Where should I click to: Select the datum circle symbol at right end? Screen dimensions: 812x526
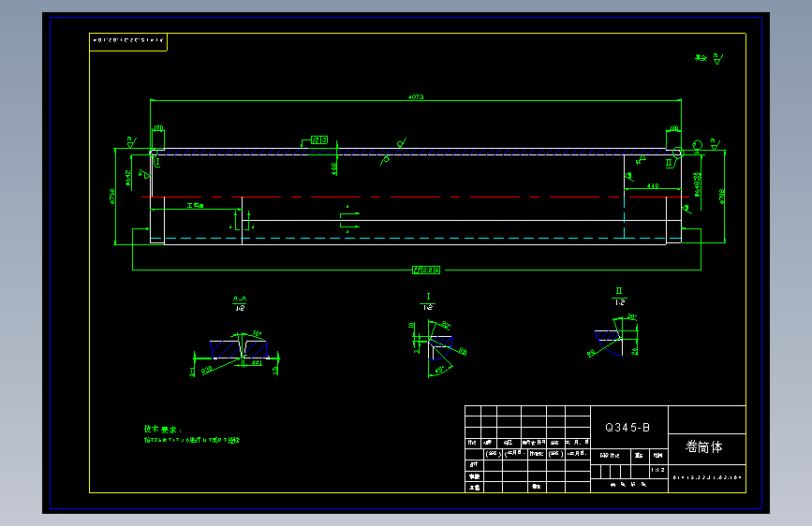(698, 145)
